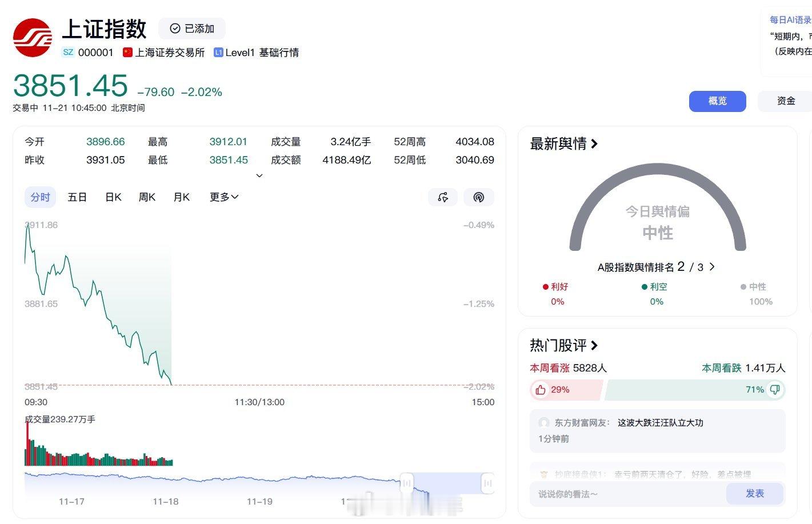
Task: Click the L1 Level1 基础行情 icon
Action: tap(218, 52)
